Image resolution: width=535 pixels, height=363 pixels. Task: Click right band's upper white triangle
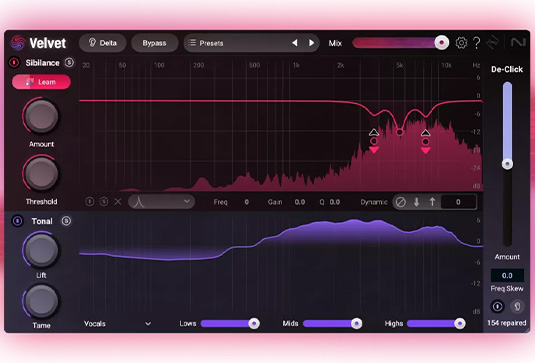pyautogui.click(x=425, y=132)
